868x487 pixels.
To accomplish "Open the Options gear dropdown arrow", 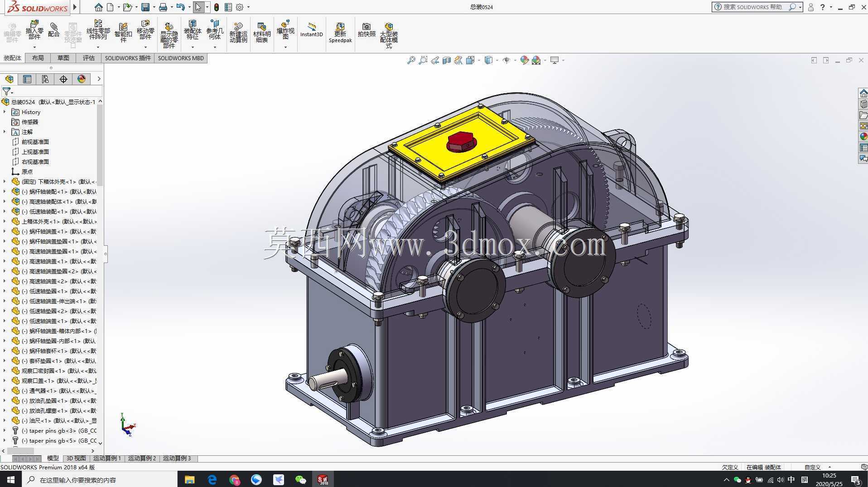I will pos(248,7).
